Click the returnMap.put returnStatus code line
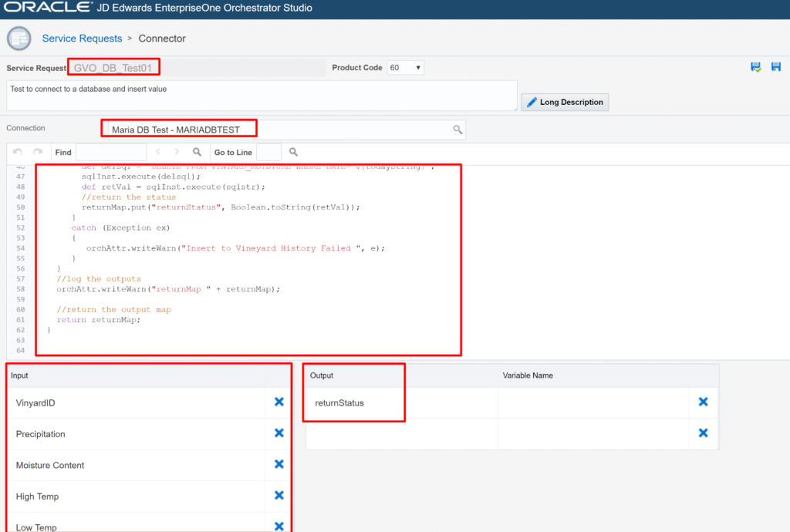This screenshot has height=532, width=790. [221, 207]
